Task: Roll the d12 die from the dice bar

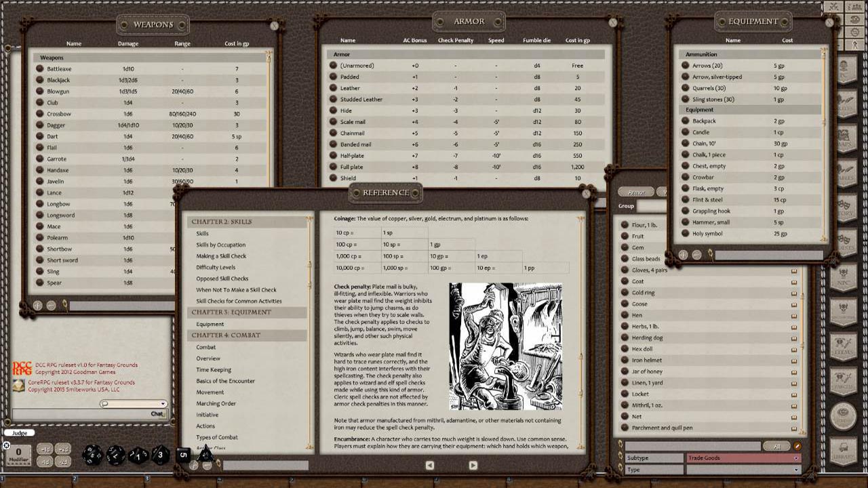Action: [x=116, y=454]
